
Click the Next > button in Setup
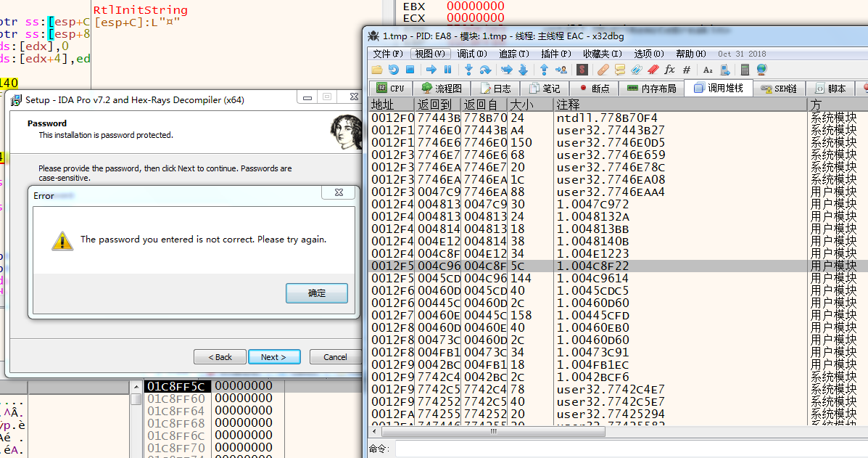274,356
